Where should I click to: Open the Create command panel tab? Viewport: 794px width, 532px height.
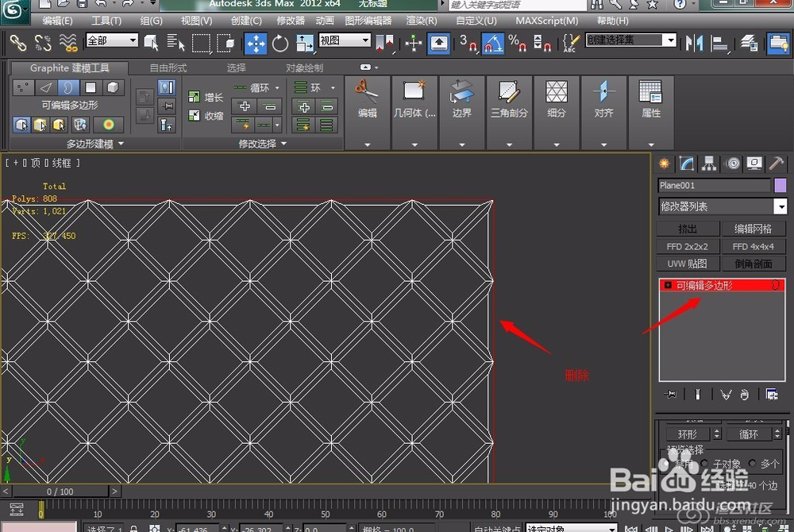664,164
